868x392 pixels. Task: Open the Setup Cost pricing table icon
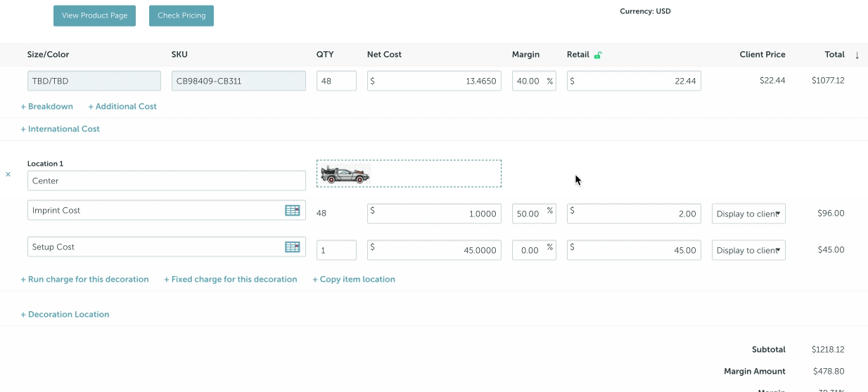click(x=292, y=247)
